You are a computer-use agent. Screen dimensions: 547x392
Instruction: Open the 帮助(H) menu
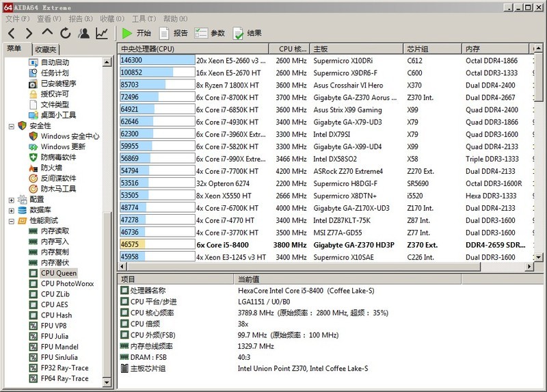pyautogui.click(x=175, y=18)
